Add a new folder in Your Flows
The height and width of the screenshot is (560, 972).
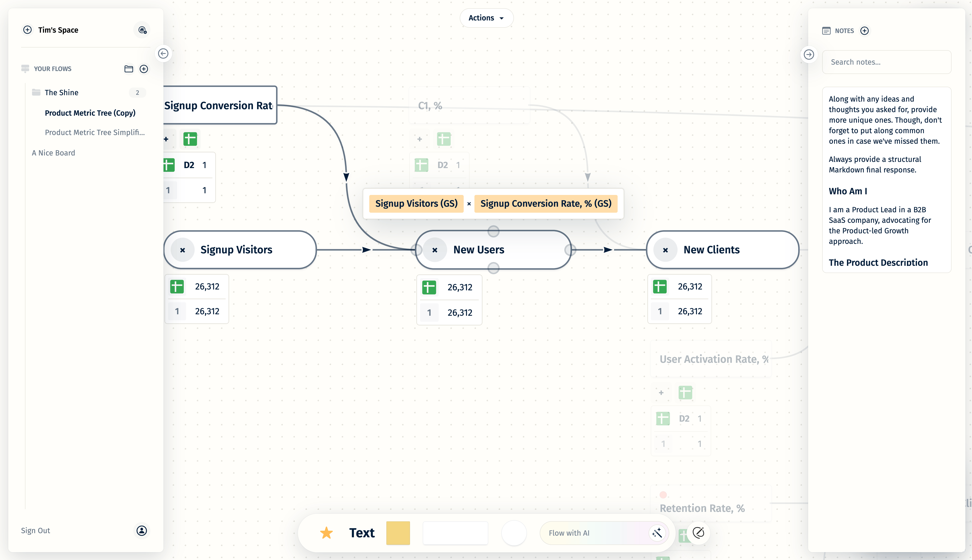pyautogui.click(x=129, y=69)
